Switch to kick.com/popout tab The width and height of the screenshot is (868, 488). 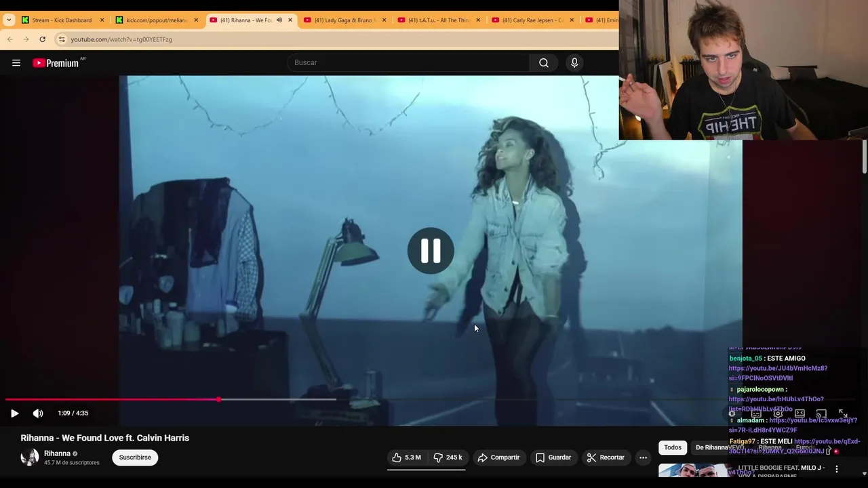point(156,20)
